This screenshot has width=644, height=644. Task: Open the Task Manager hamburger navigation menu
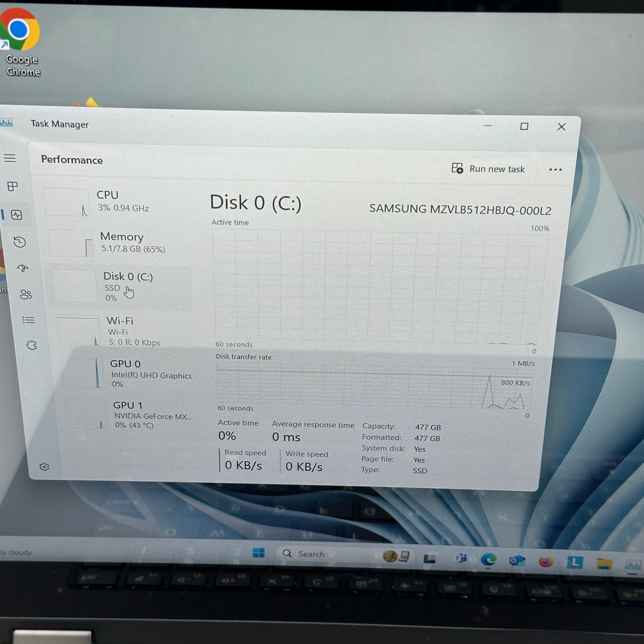(x=10, y=158)
